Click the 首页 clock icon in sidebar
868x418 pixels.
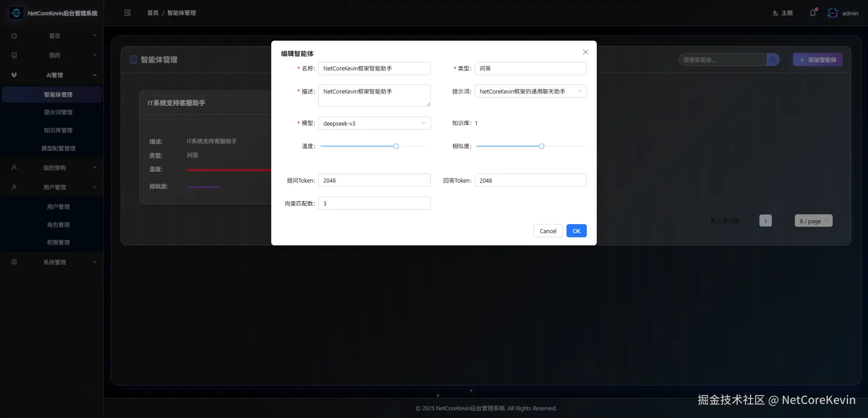pyautogui.click(x=14, y=36)
